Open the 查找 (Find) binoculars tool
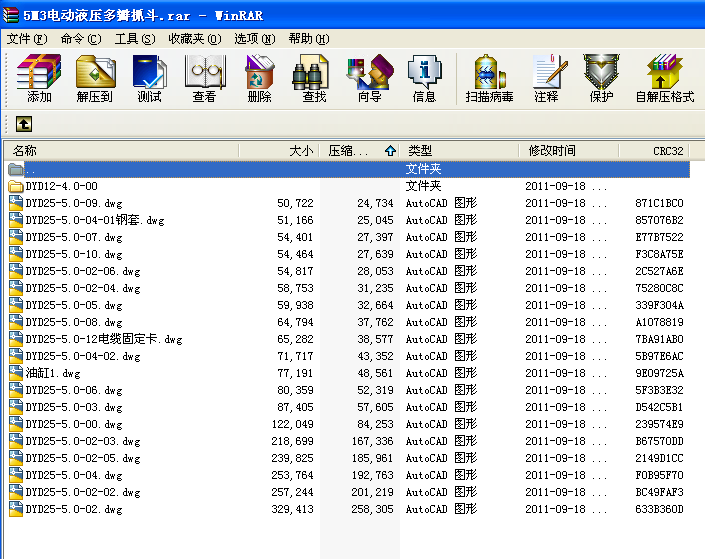The width and height of the screenshot is (705, 559). pos(314,77)
